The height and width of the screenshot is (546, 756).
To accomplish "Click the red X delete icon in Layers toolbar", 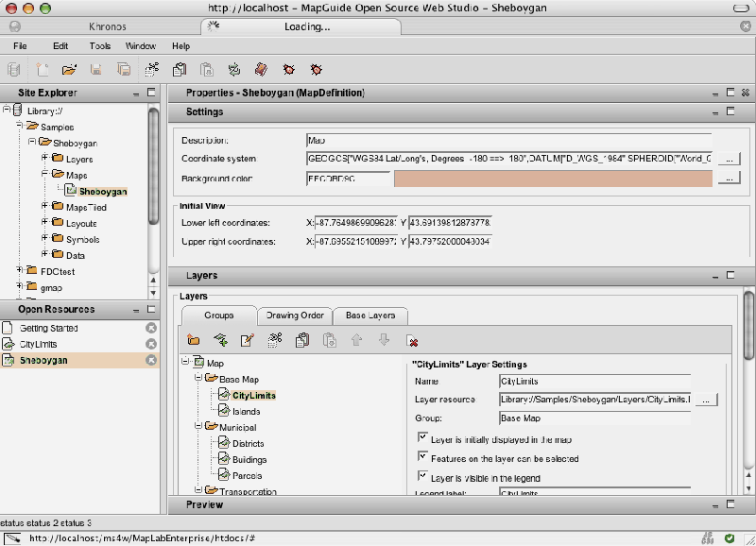I will coord(411,340).
